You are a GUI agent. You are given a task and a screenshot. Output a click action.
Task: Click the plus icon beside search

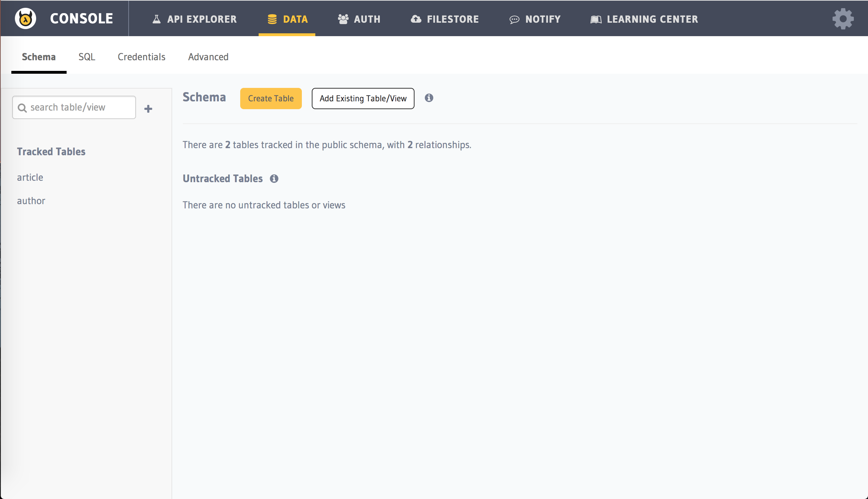click(x=148, y=109)
